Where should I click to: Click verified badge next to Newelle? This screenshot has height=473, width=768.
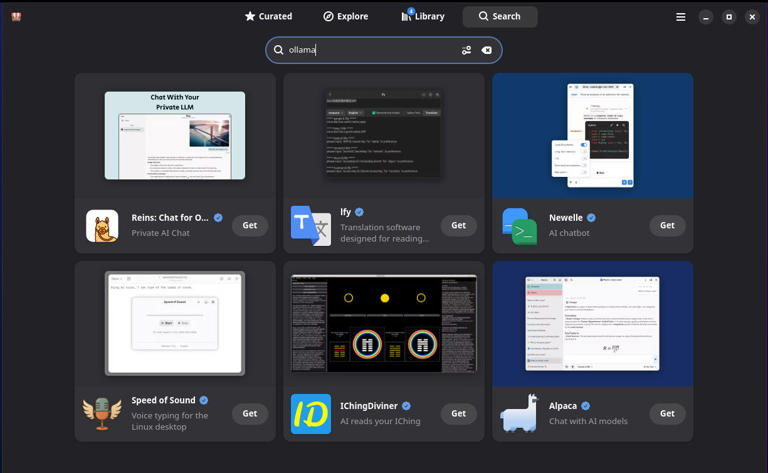point(591,217)
